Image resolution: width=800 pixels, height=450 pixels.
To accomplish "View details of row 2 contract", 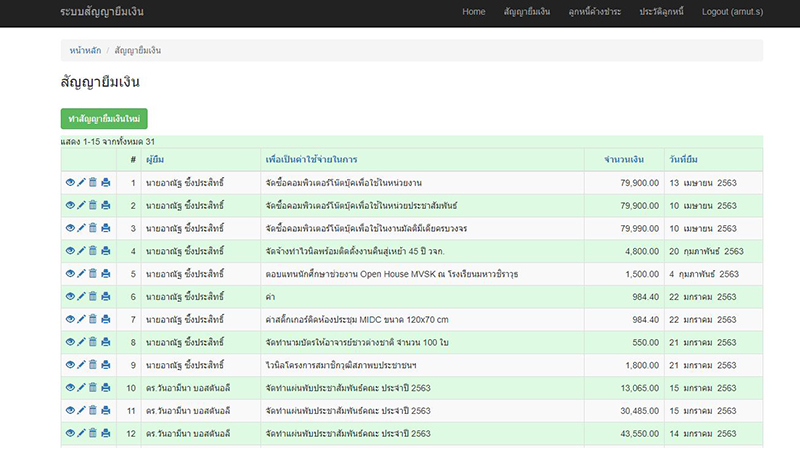I will (70, 205).
